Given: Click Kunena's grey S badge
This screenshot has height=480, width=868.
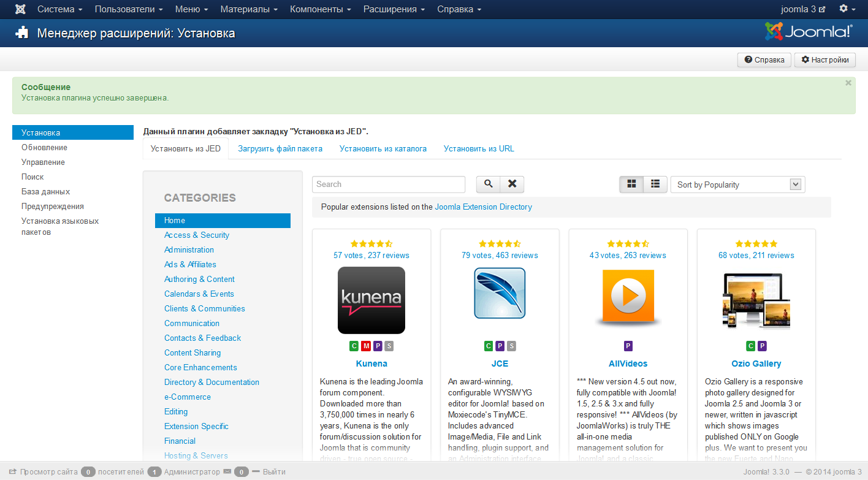Looking at the screenshot, I should pyautogui.click(x=389, y=346).
